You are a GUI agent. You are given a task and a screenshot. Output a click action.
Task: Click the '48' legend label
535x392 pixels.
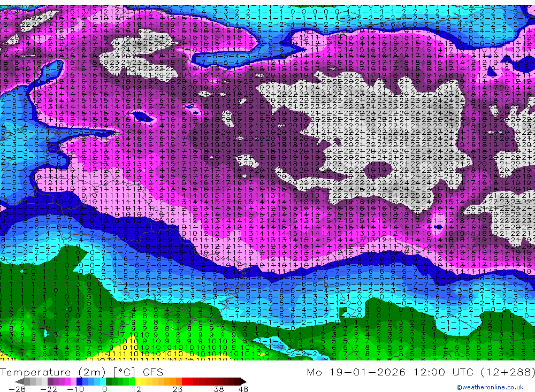243,389
